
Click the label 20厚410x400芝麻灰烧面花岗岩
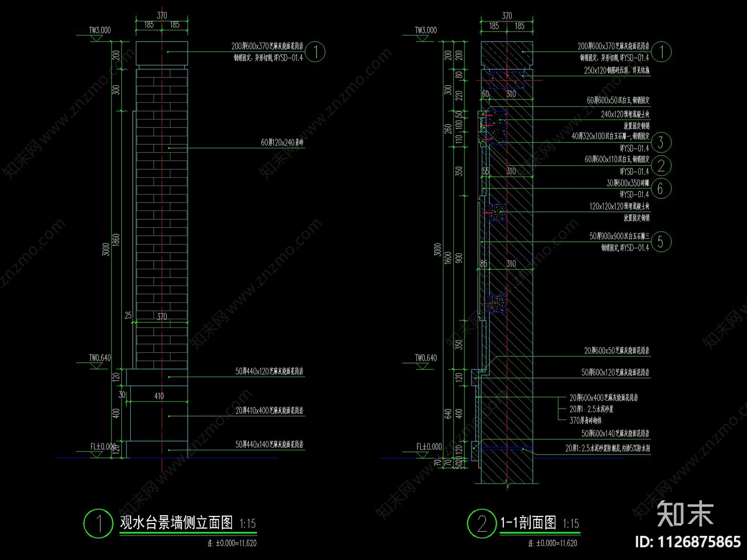(269, 411)
